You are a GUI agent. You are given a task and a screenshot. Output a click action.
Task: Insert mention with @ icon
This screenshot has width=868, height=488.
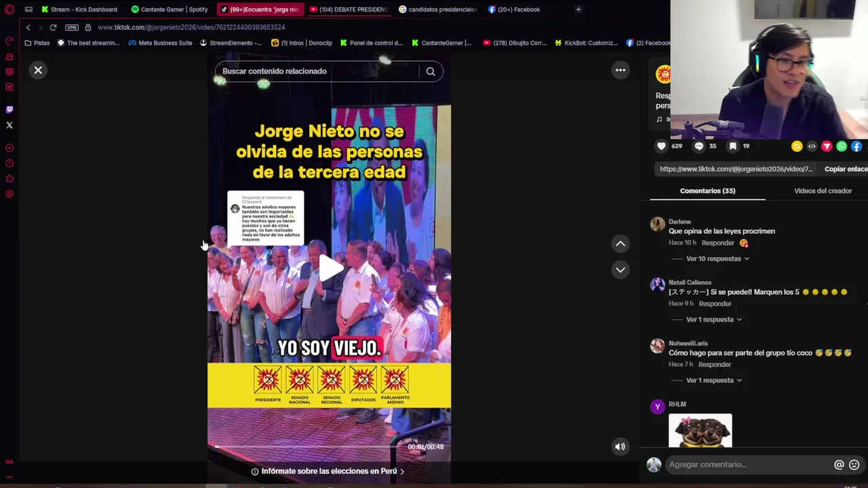pos(839,464)
